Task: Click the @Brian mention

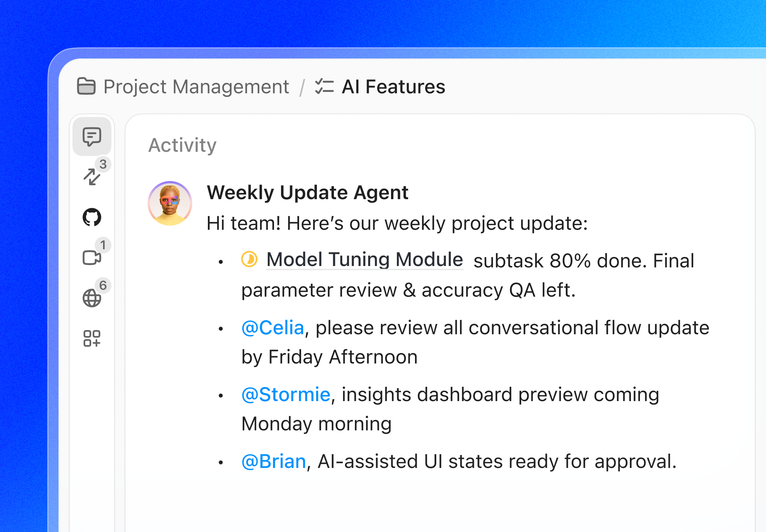Action: 274,461
